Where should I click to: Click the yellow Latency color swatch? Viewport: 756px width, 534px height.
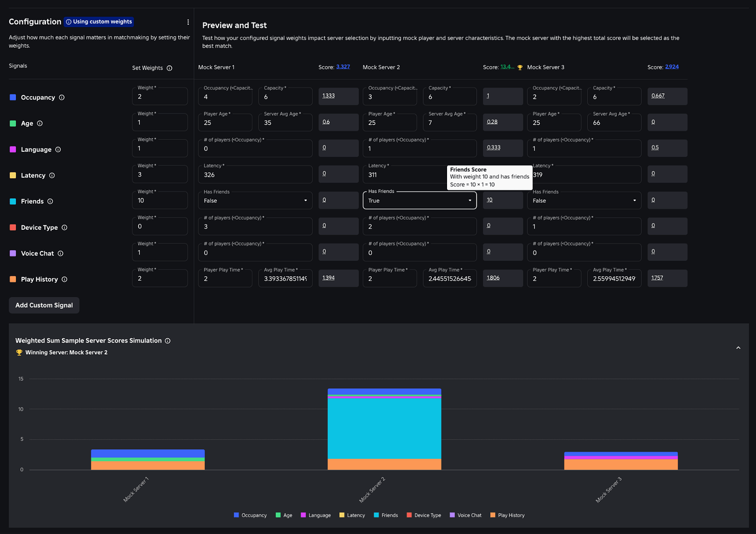pos(341,515)
